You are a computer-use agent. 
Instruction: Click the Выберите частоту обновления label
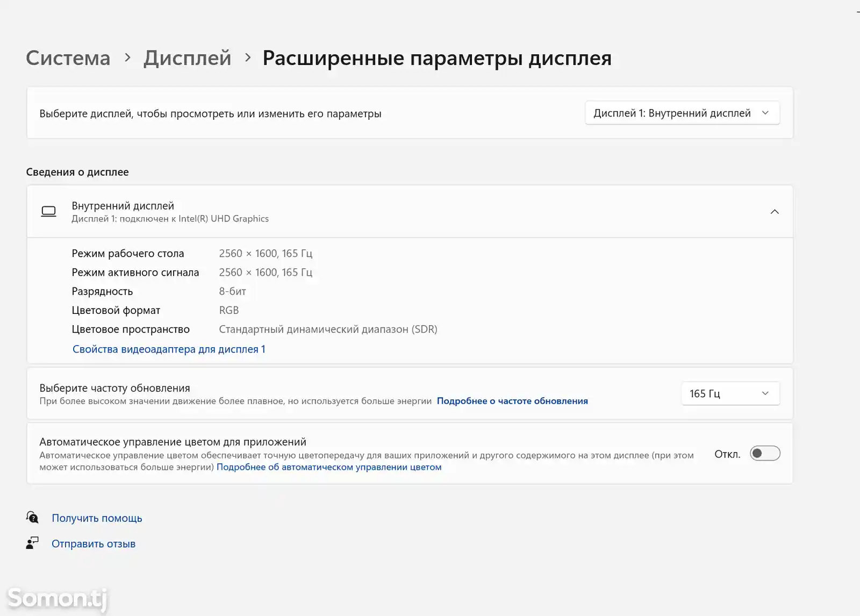point(114,388)
